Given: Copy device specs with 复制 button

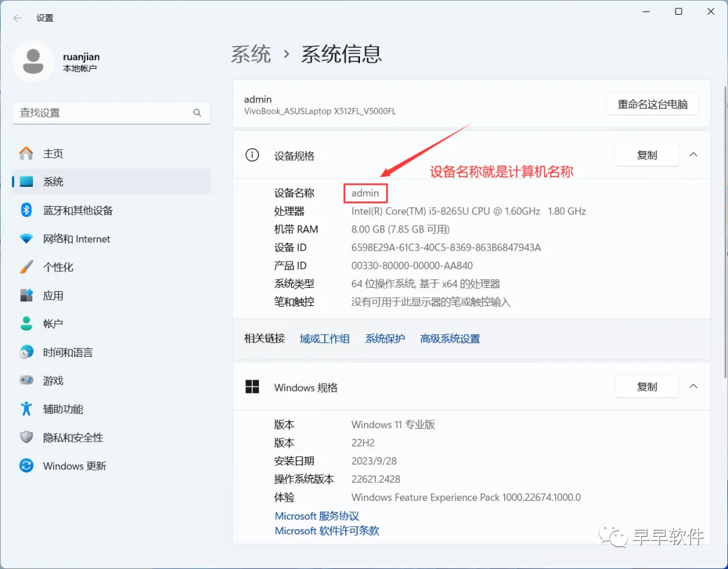Looking at the screenshot, I should pyautogui.click(x=646, y=155).
